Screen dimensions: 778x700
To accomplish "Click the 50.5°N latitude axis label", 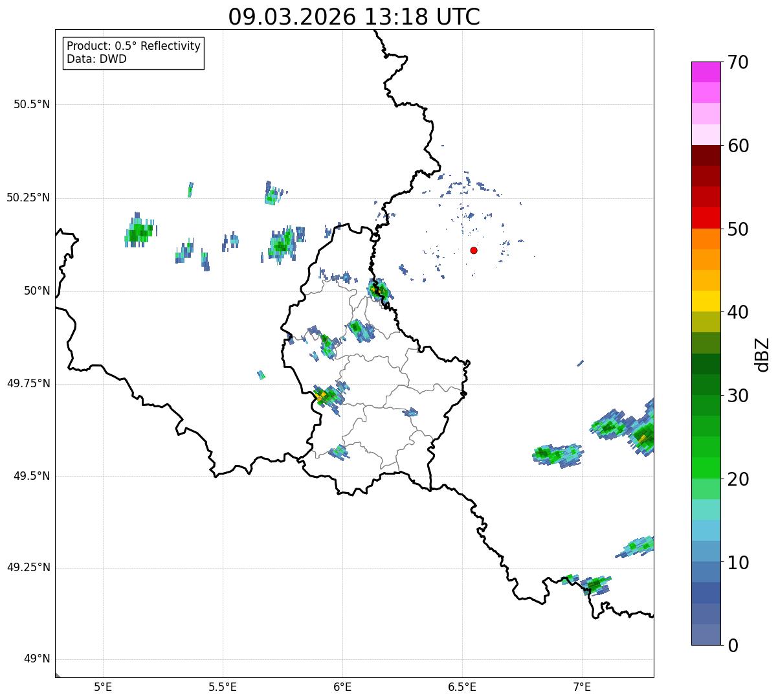I will 32,104.
